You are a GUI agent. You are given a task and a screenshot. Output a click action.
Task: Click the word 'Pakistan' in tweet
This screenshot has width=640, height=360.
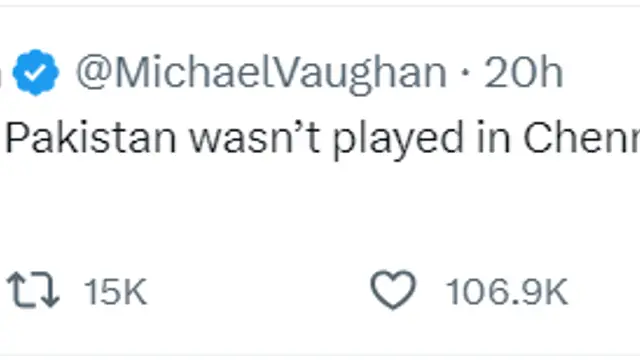[x=91, y=139]
